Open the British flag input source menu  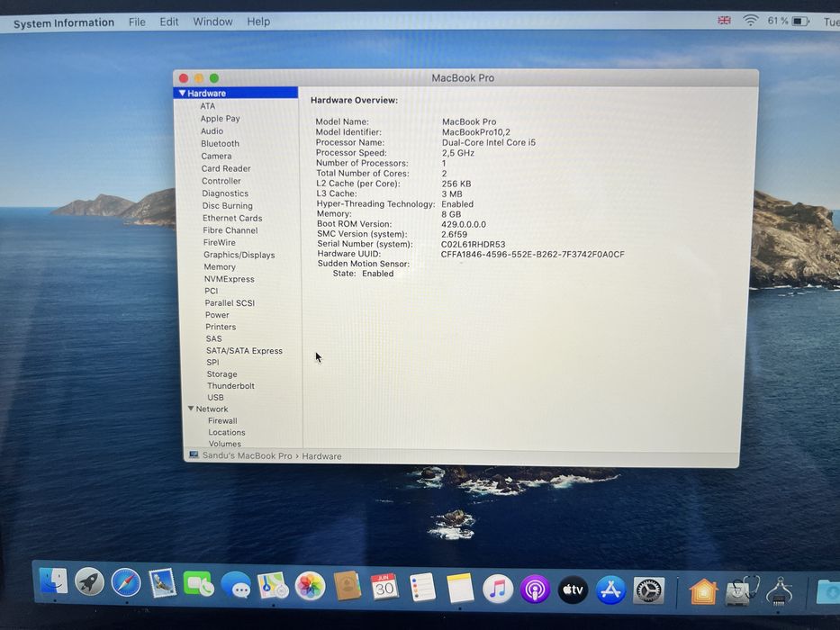[x=724, y=21]
